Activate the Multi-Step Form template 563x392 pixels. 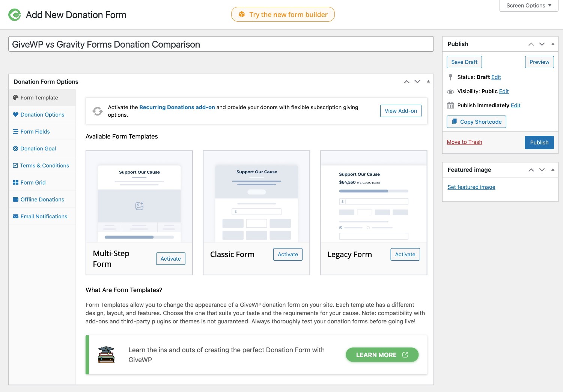coord(171,258)
